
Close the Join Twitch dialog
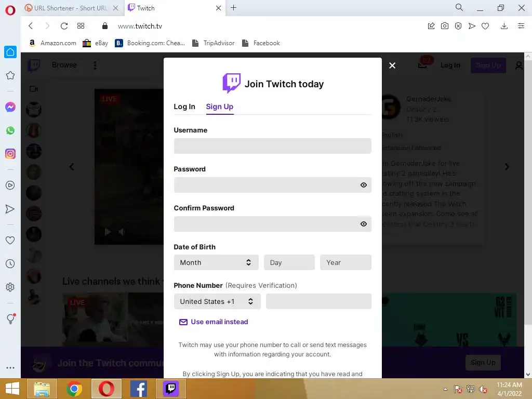pyautogui.click(x=392, y=65)
